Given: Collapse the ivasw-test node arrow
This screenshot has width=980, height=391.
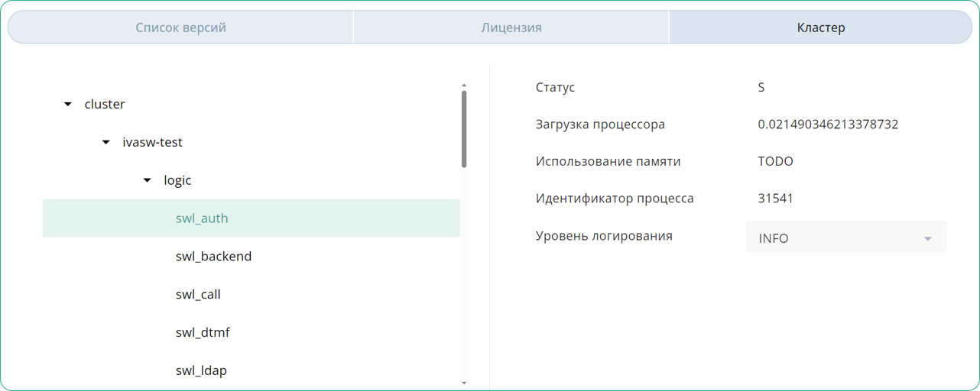Looking at the screenshot, I should [x=106, y=142].
